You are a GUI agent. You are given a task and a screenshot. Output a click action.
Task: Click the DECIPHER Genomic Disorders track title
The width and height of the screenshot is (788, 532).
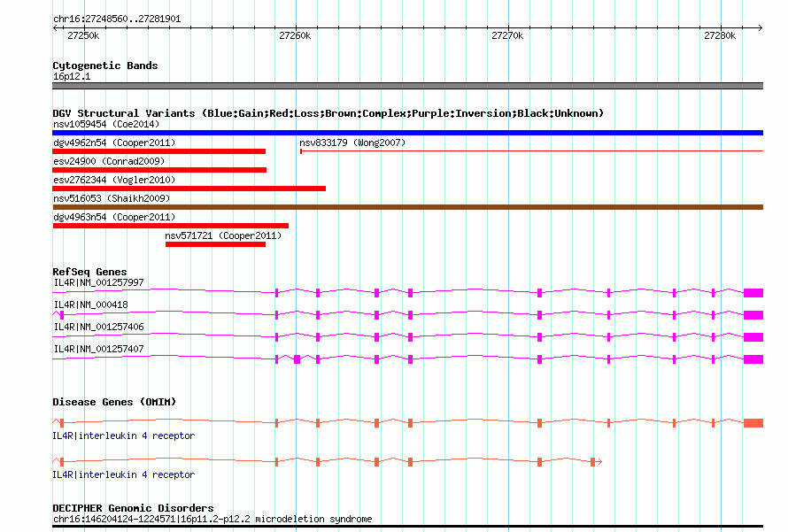133,508
